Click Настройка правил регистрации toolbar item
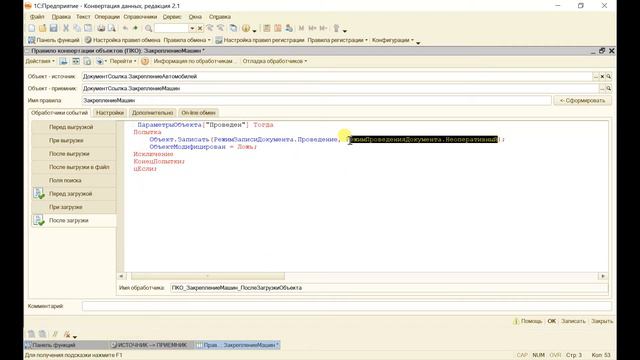This screenshot has height=360, width=640. 260,40
